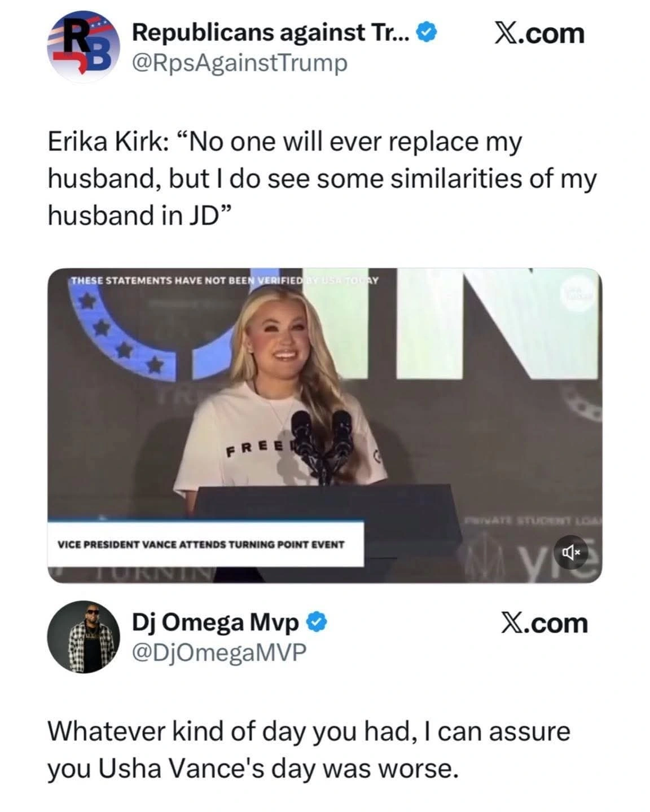The image size is (650, 812).
Task: Select the Dj Omega Mvp display name
Action: [x=216, y=623]
